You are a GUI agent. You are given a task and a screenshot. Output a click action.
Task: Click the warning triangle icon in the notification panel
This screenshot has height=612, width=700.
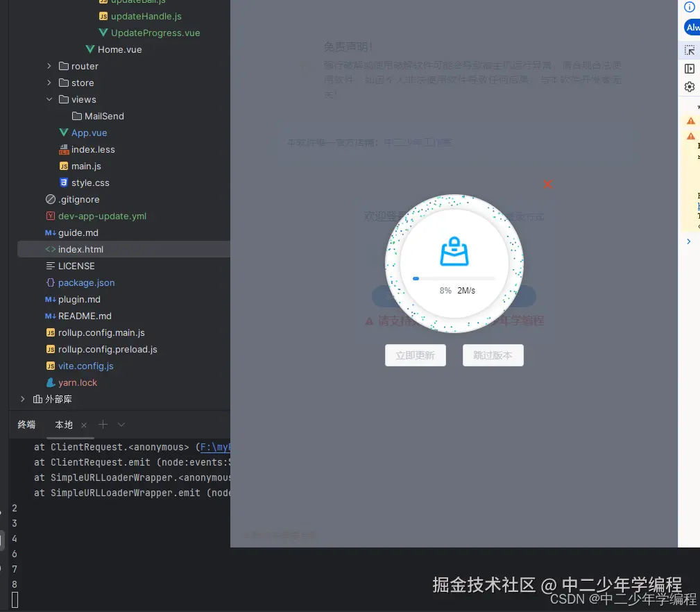tap(691, 120)
